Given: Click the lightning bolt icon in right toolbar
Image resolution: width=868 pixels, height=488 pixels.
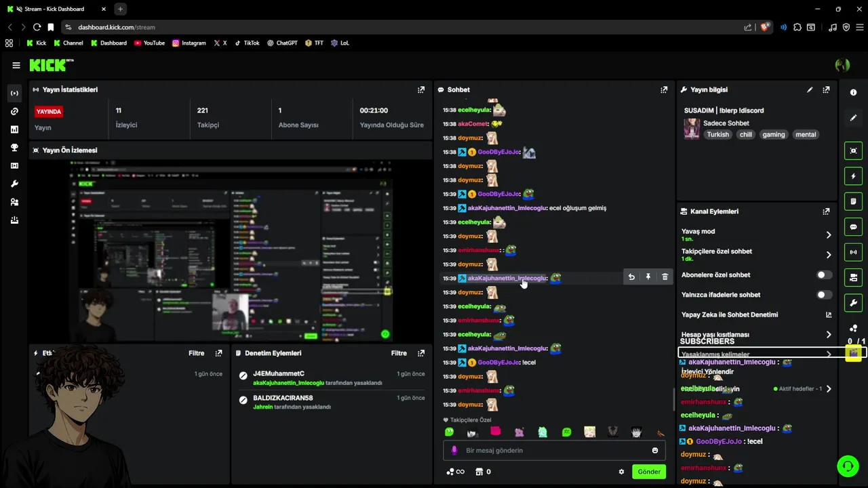Looking at the screenshot, I should [853, 176].
